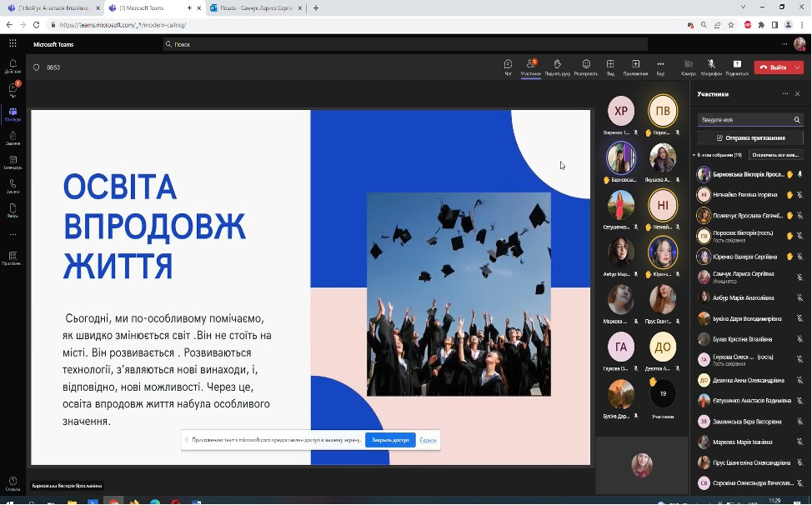812x505 pixels.
Task: Open Чат in the left sidebar
Action: [13, 89]
